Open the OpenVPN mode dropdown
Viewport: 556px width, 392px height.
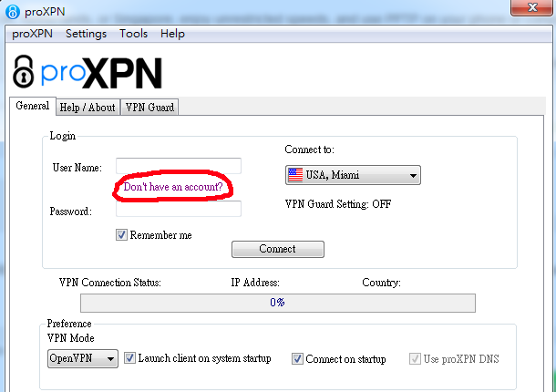83,358
